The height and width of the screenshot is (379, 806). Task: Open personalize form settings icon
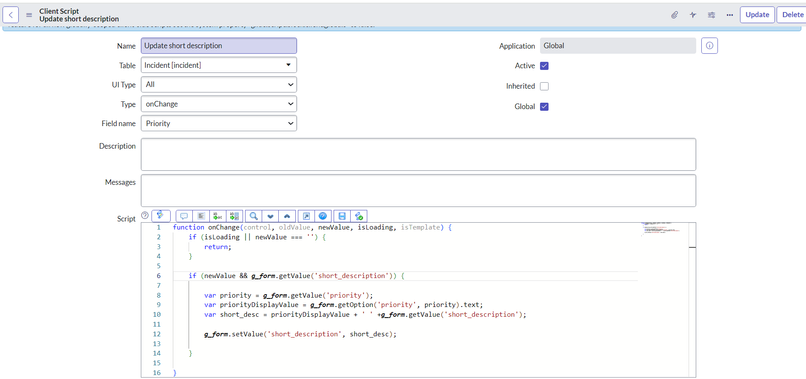tap(711, 15)
